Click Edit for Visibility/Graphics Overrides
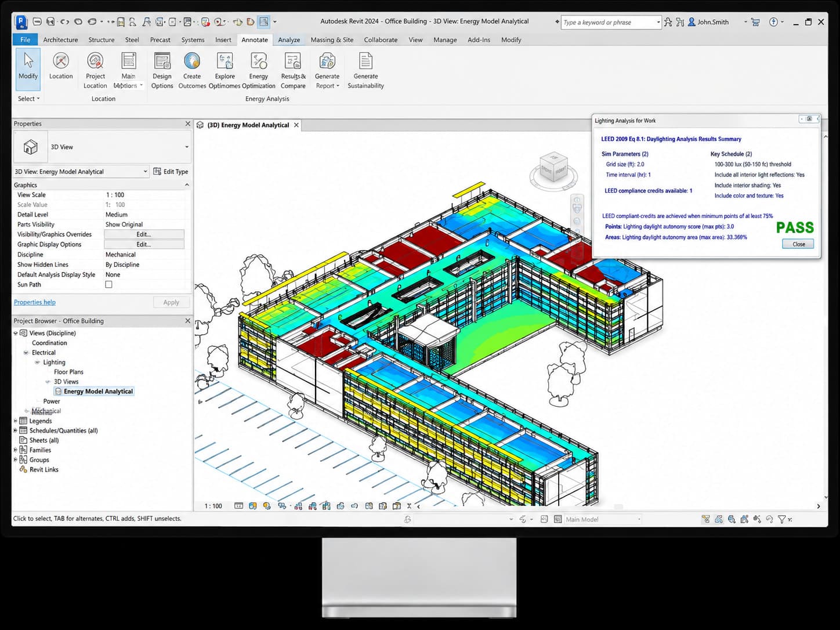This screenshot has width=840, height=630. tap(144, 234)
